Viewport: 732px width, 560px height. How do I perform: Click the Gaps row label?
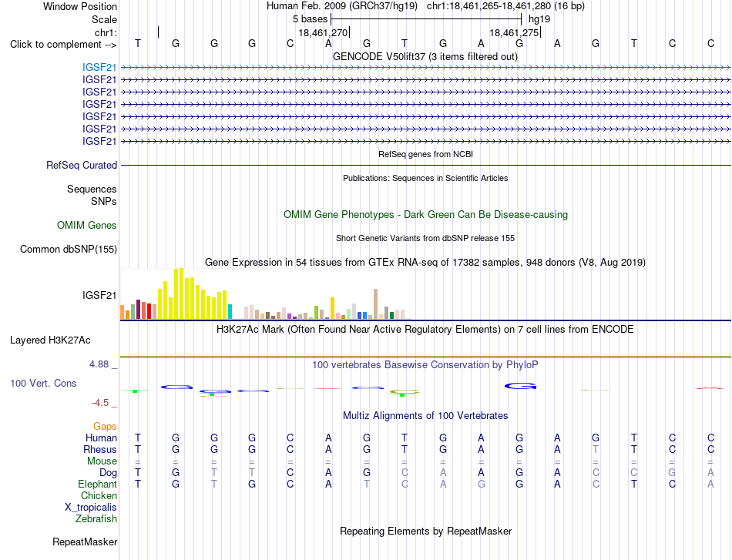105,427
